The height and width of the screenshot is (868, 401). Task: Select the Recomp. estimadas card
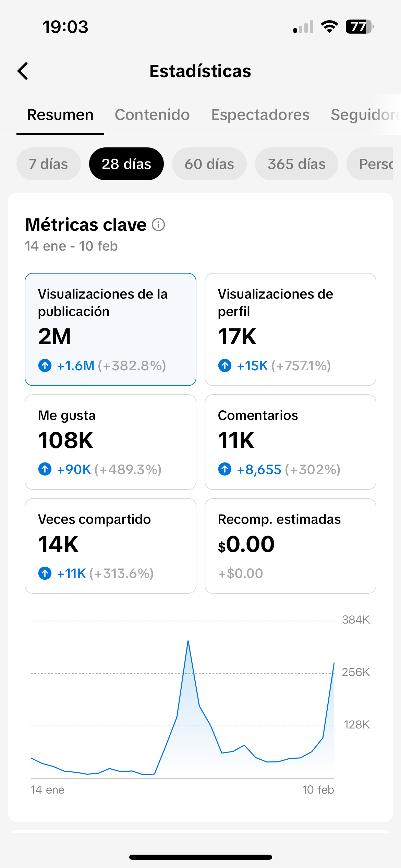pyautogui.click(x=290, y=546)
